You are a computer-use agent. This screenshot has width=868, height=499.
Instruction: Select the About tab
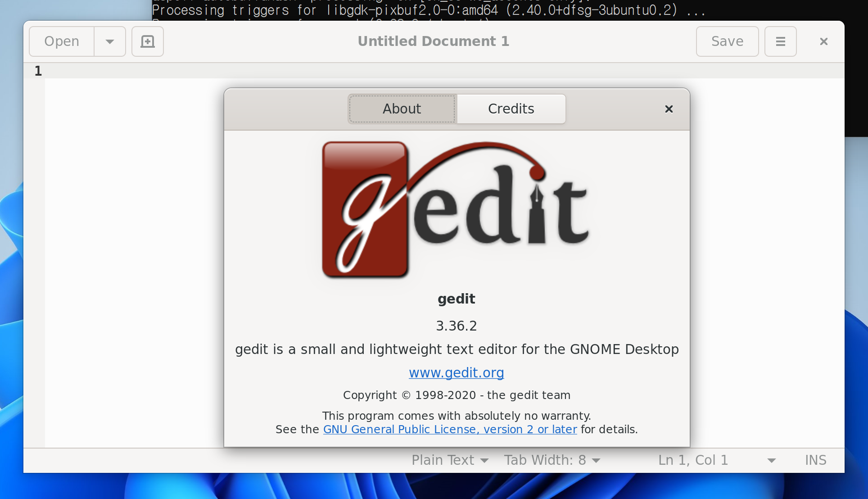402,109
